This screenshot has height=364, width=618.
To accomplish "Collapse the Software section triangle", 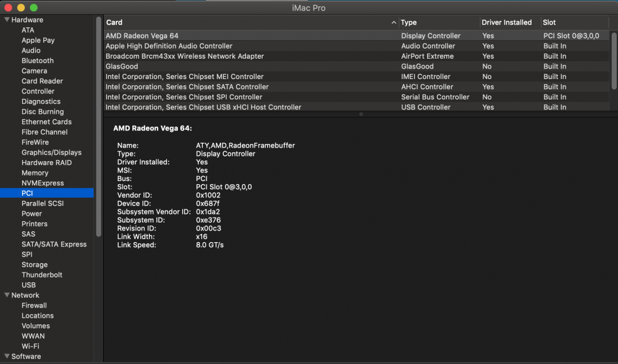I will [x=7, y=356].
